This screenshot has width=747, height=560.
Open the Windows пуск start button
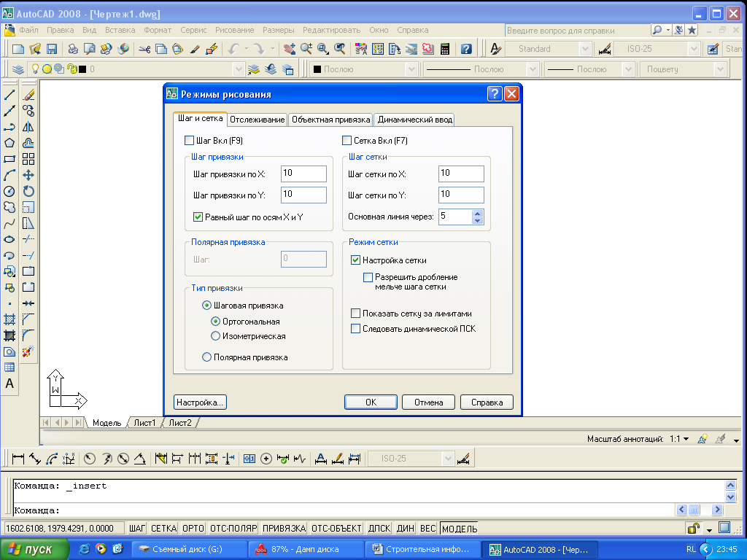tap(34, 549)
